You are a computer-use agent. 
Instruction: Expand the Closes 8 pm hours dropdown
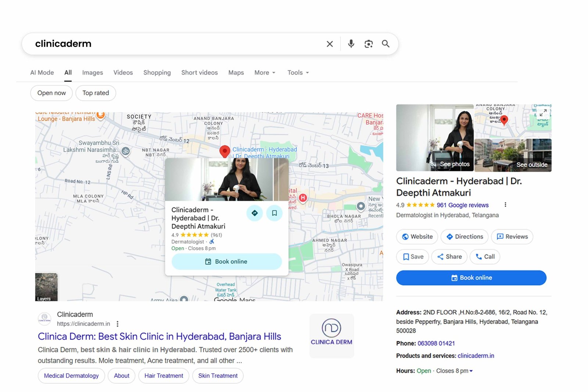(x=472, y=371)
